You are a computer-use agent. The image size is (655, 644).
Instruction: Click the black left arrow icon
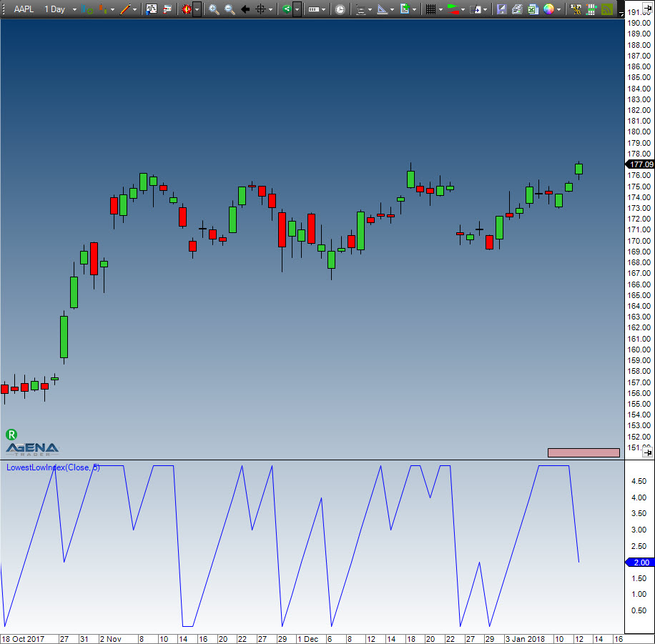245,9
